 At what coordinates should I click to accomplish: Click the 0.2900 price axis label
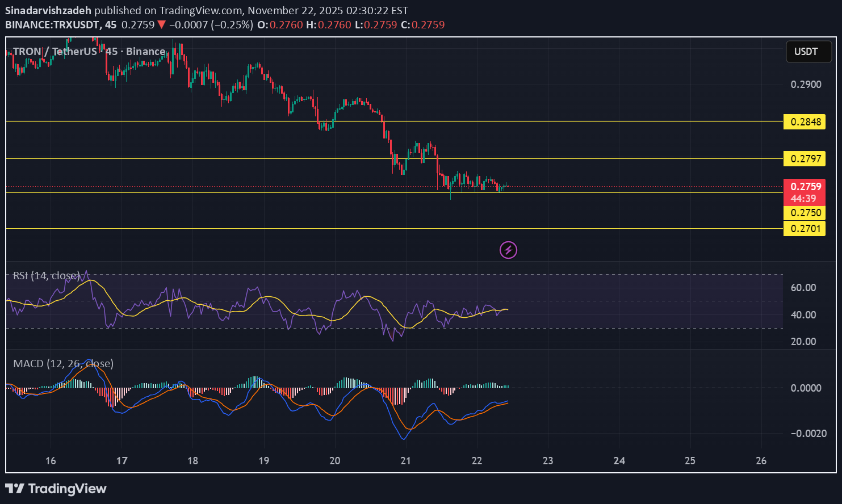click(806, 85)
